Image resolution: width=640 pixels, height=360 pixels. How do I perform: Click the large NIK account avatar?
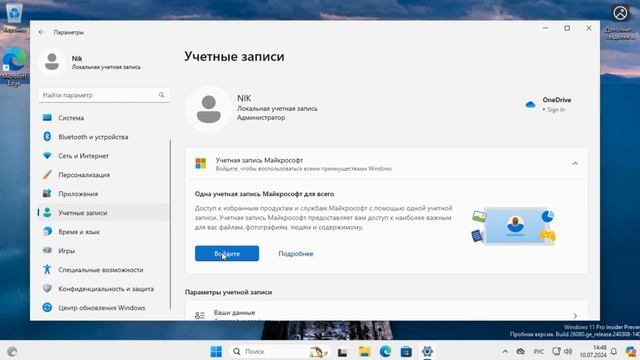pyautogui.click(x=209, y=109)
